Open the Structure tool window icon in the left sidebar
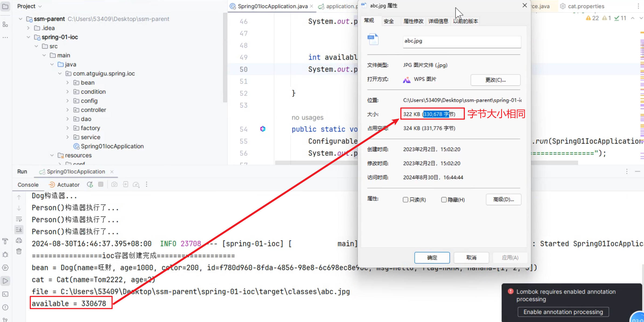 click(x=5, y=25)
